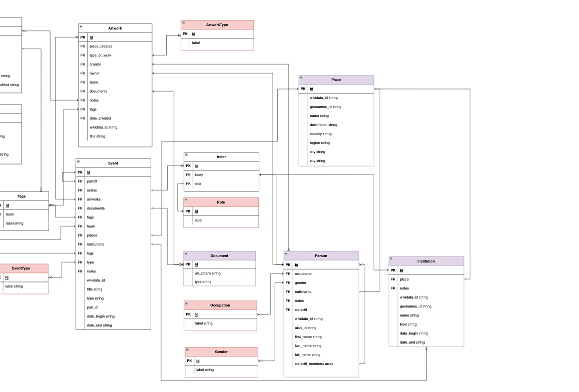The width and height of the screenshot is (579, 392).
Task: Collapse the Person table
Action: 287,254
